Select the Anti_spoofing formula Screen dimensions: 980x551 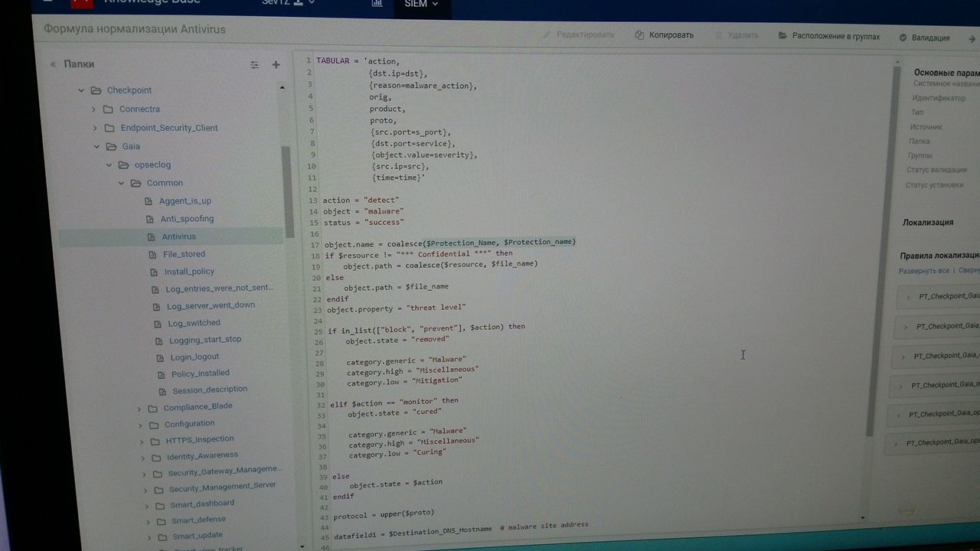[187, 219]
